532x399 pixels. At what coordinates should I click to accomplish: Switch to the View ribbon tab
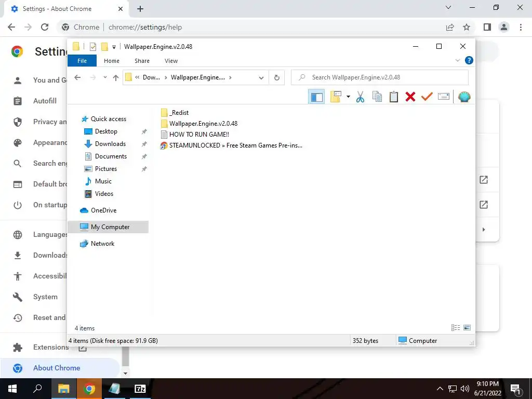click(x=171, y=61)
